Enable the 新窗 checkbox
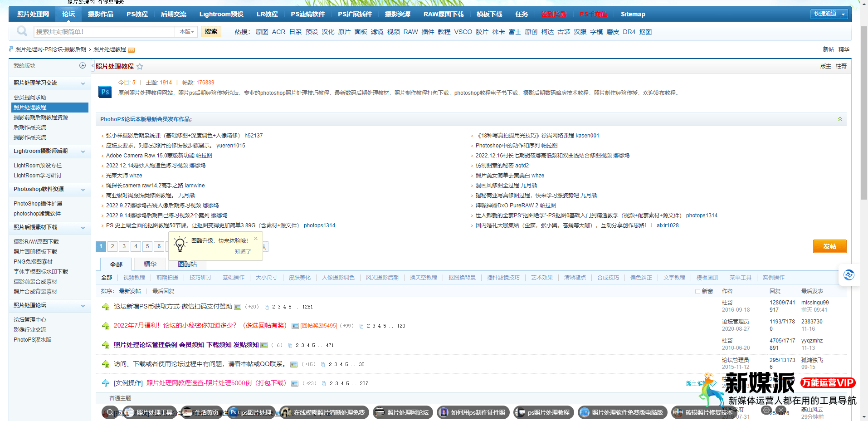 click(697, 291)
